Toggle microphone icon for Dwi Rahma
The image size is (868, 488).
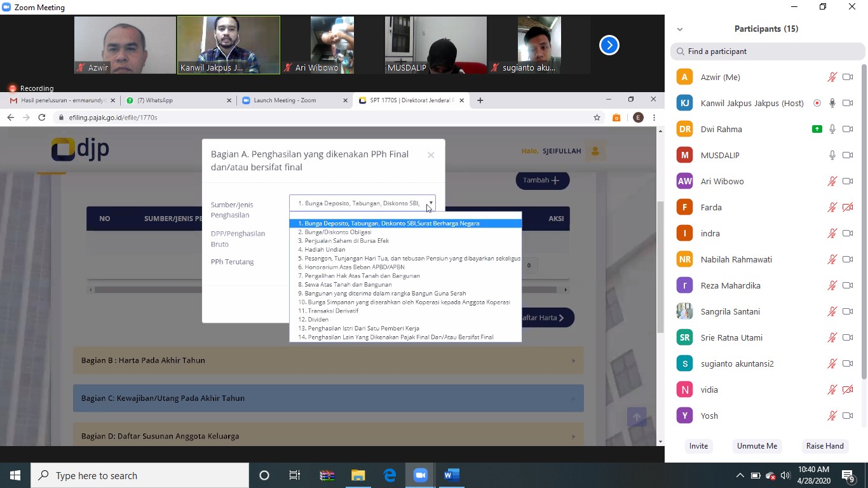coord(832,130)
